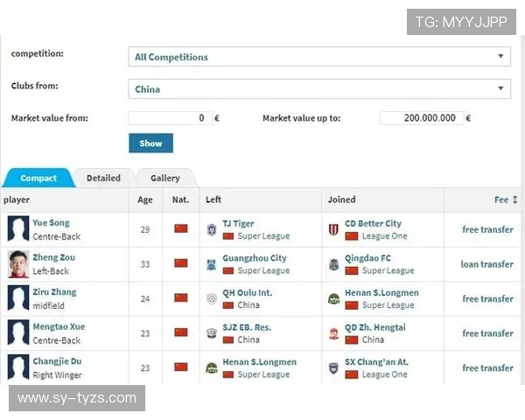Image resolution: width=525 pixels, height=420 pixels.
Task: Expand the Clubs from dropdown
Action: [x=319, y=89]
